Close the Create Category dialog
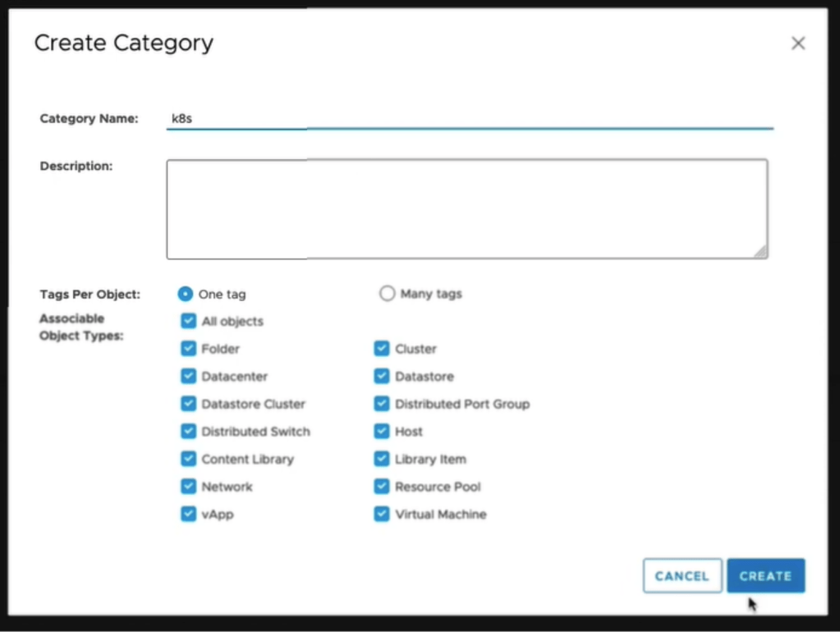Screen dimensions: 840x632 click(x=797, y=44)
